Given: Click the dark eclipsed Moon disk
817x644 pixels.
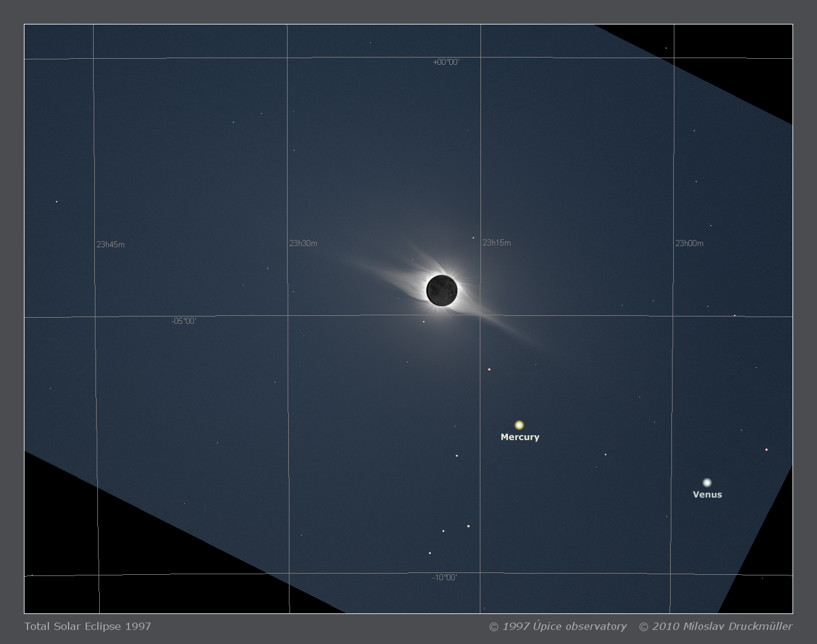Looking at the screenshot, I should (441, 290).
